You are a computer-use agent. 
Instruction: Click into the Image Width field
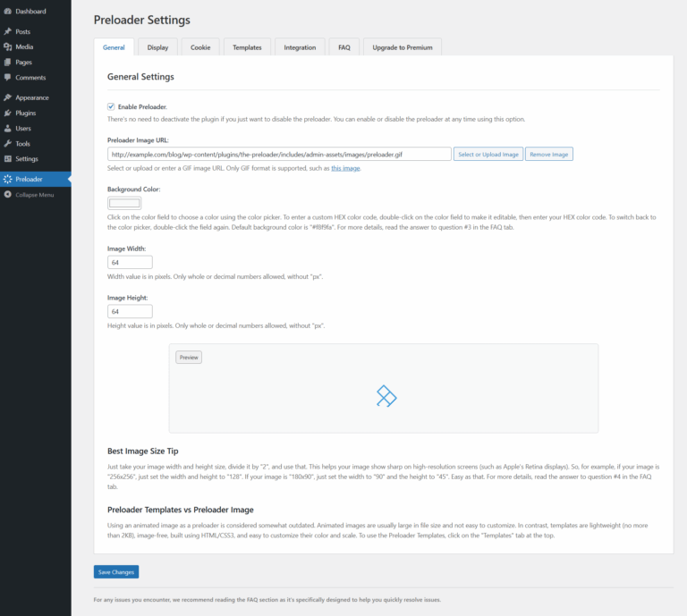[x=130, y=262]
